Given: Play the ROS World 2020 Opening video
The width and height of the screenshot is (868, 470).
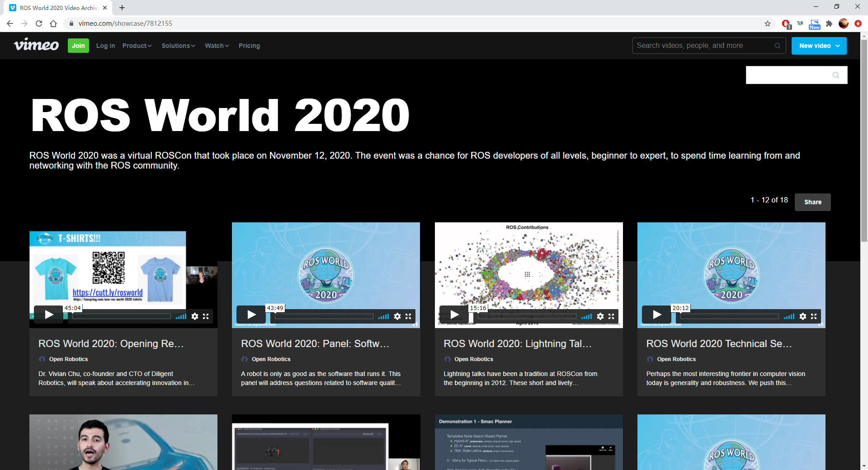Looking at the screenshot, I should point(48,314).
